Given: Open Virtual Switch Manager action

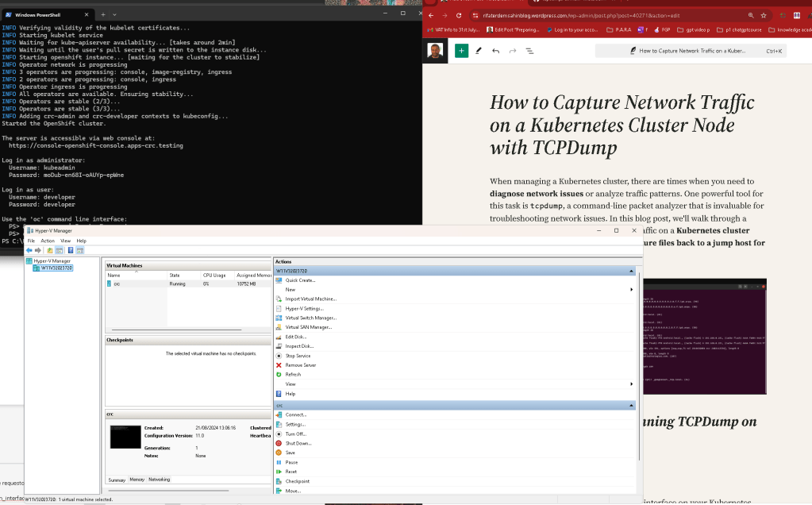Looking at the screenshot, I should 310,318.
